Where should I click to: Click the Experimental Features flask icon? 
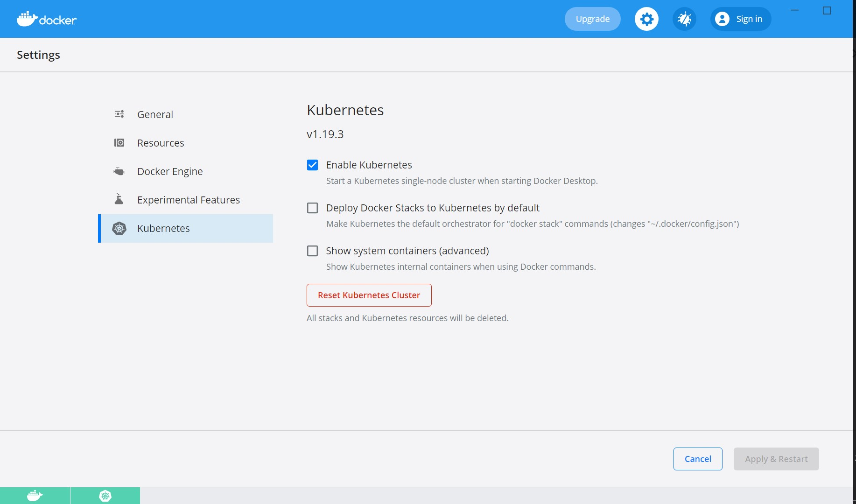click(119, 199)
